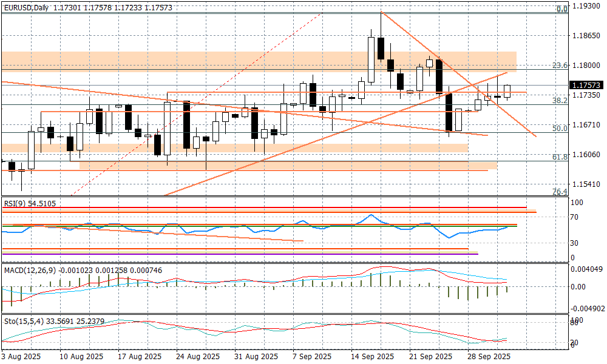Screen dimensions: 607x364
Task: Select the 1.16060 price axis label
Action: click(x=586, y=155)
